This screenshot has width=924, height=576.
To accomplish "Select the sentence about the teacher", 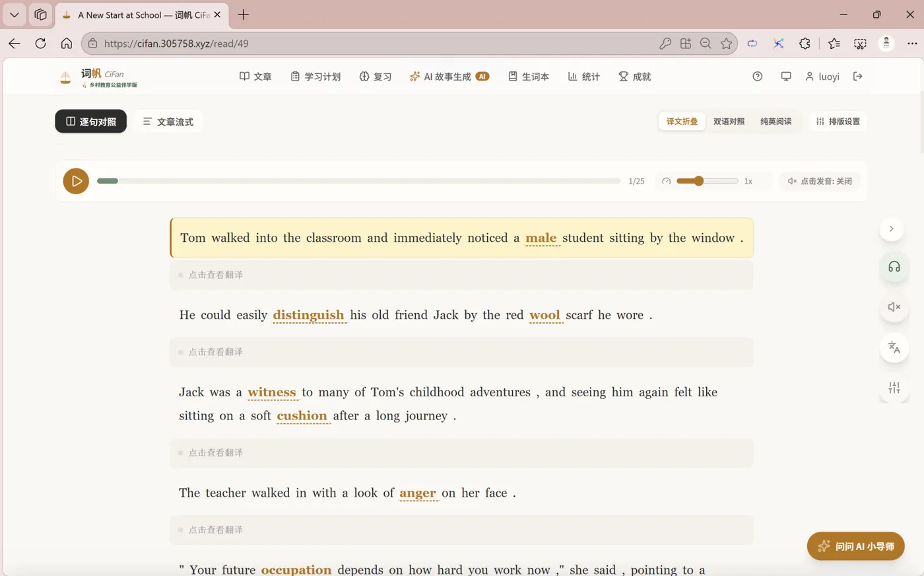I will 347,493.
